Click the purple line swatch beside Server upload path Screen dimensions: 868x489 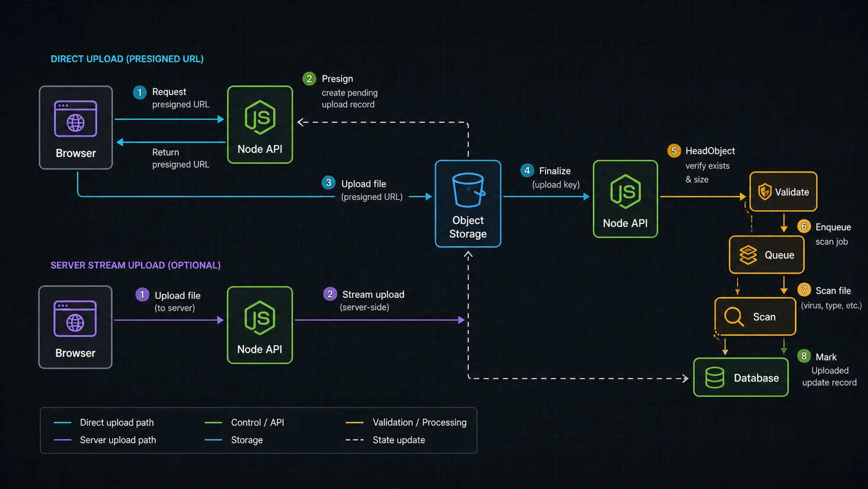click(x=63, y=440)
